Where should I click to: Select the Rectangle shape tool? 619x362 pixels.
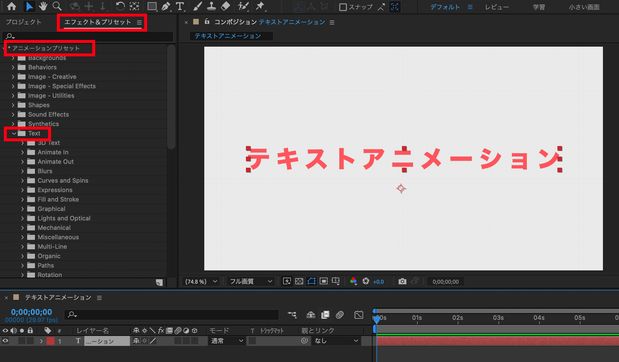[152, 6]
